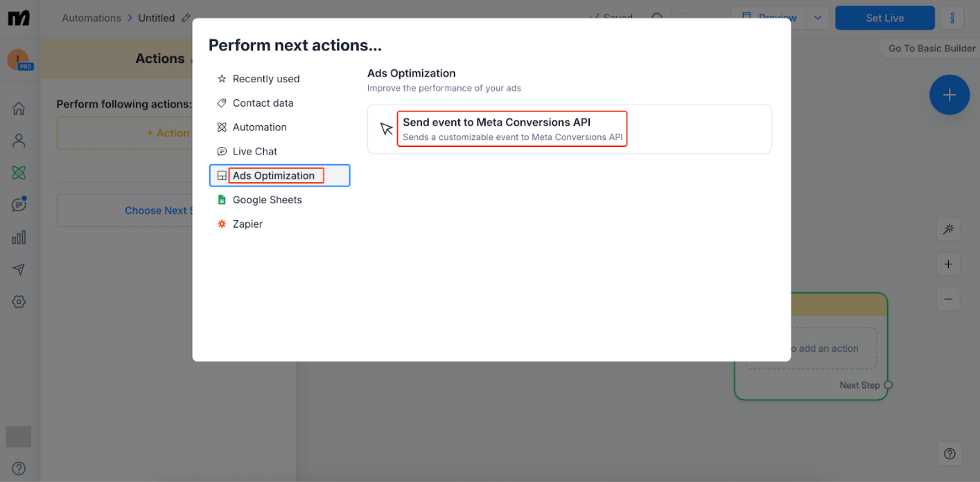Click Set Live to publish the automation
Image resolution: width=980 pixels, height=482 pixels.
click(885, 18)
